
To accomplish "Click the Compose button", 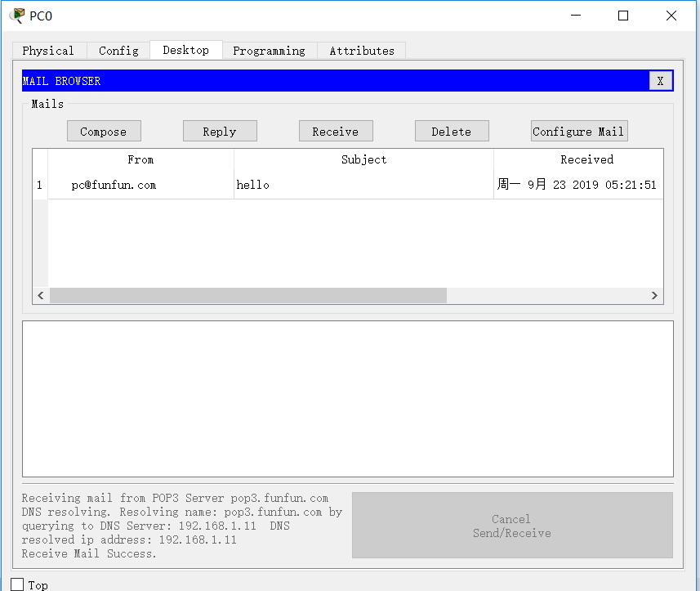I will tap(104, 132).
